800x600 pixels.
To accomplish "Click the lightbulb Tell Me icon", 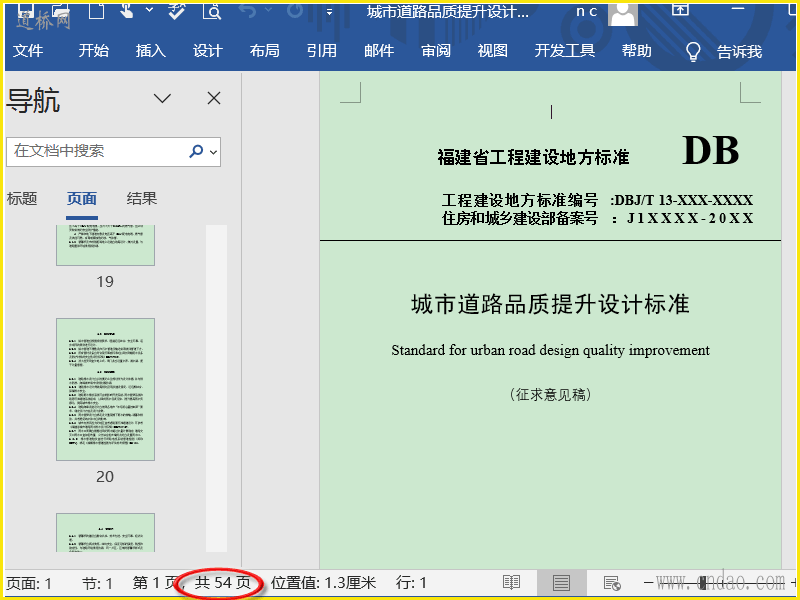I will tap(693, 51).
